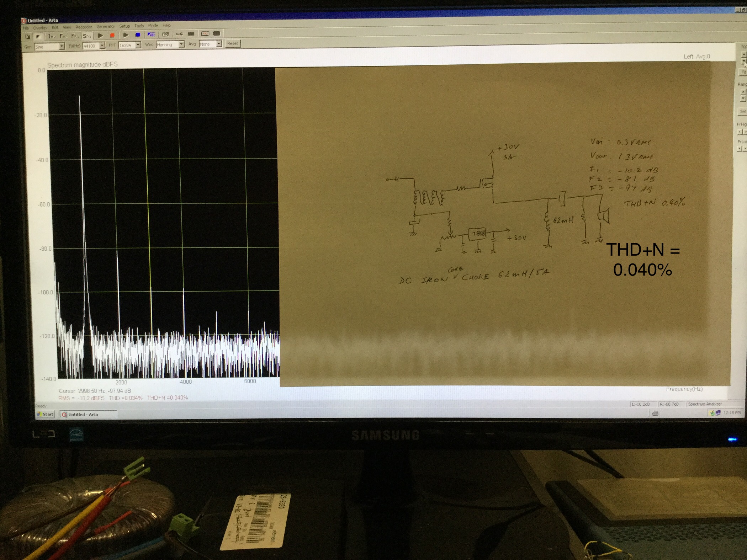
Task: Click the Top up arrow stepper
Action: pos(743,54)
